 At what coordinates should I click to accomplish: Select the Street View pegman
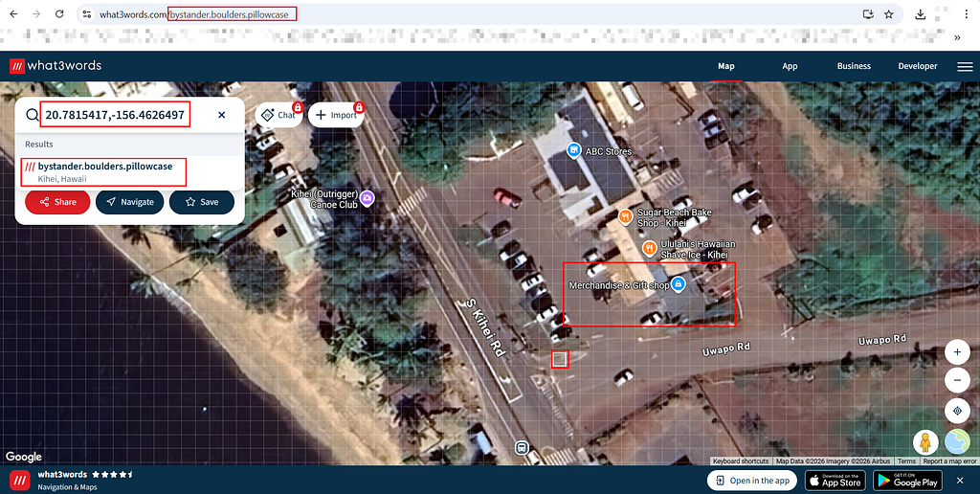click(x=925, y=442)
